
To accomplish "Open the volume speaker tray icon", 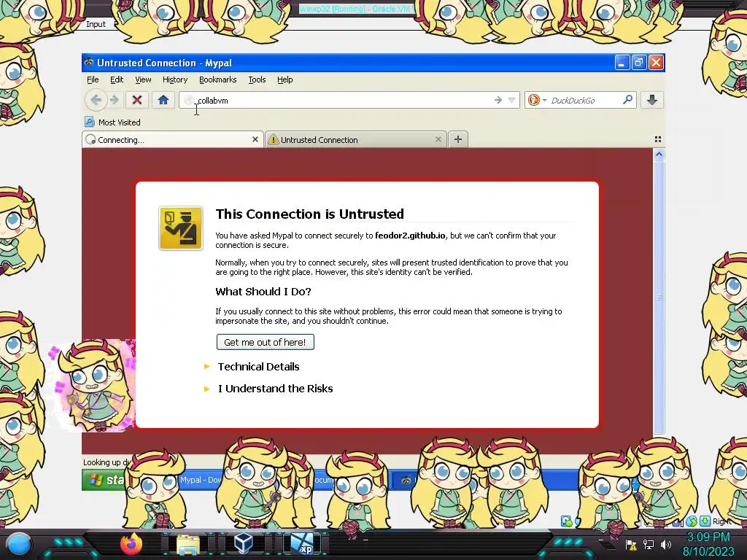I will pos(666,544).
